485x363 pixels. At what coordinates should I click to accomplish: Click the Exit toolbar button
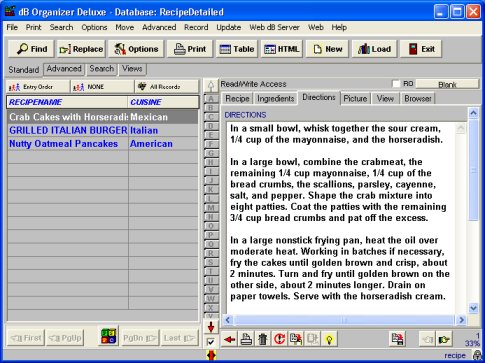(x=421, y=49)
